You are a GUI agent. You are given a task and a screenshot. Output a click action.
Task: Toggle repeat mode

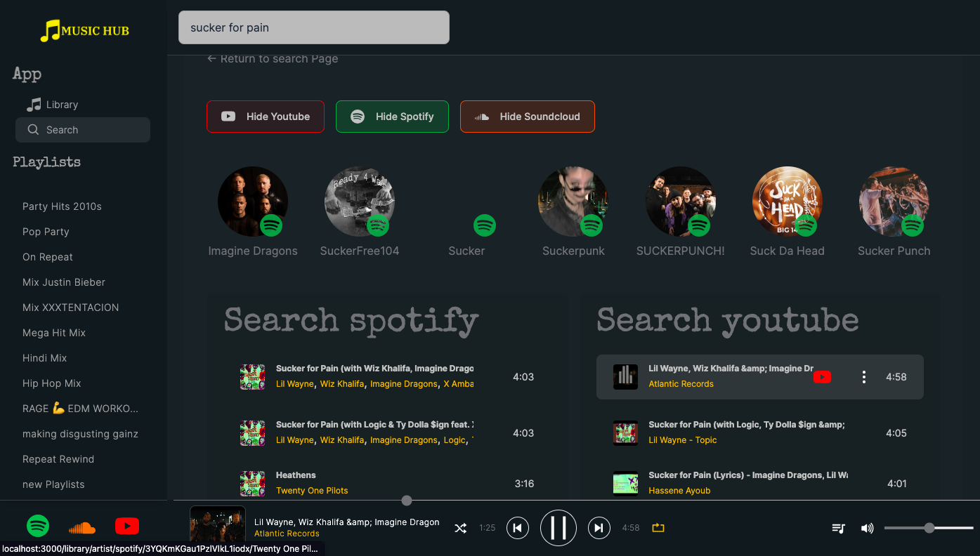(658, 528)
